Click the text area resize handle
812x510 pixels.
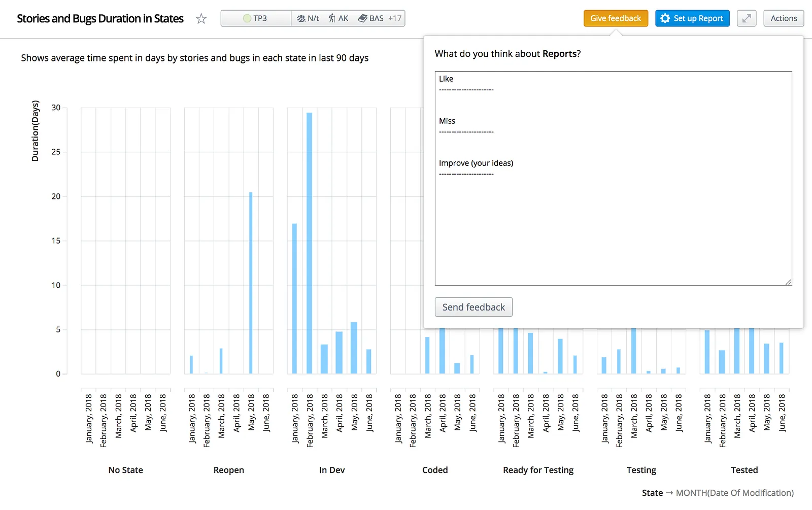pos(788,282)
